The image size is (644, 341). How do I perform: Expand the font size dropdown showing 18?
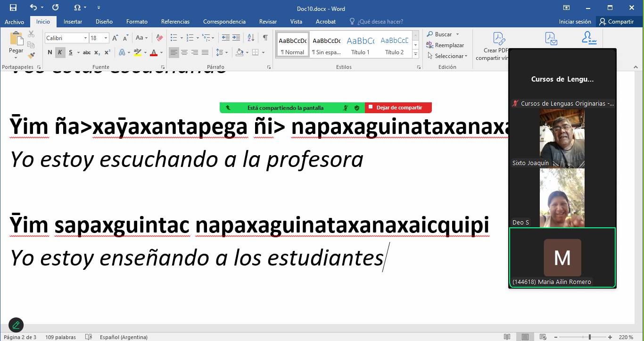(x=106, y=38)
